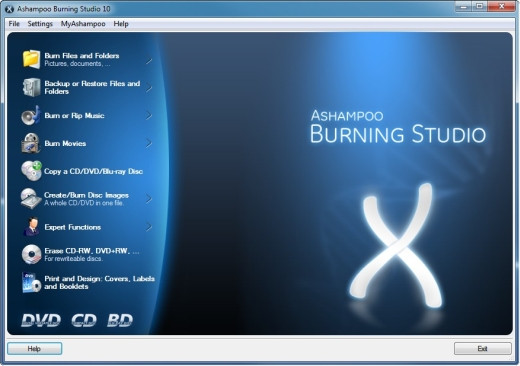Expand the Burn Movies chevron arrow
The image size is (520, 366).
click(x=149, y=143)
